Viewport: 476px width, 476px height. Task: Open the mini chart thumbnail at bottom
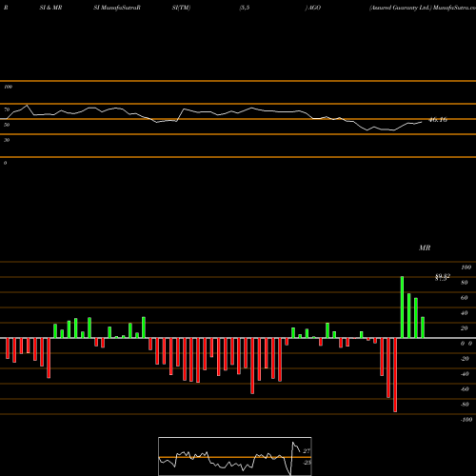235,456
